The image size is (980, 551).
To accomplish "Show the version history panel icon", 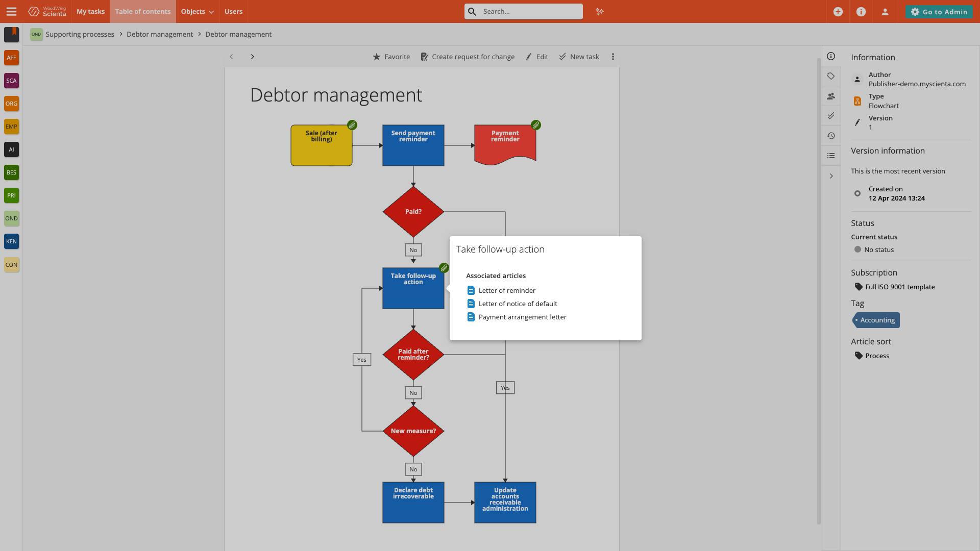I will coord(831,136).
